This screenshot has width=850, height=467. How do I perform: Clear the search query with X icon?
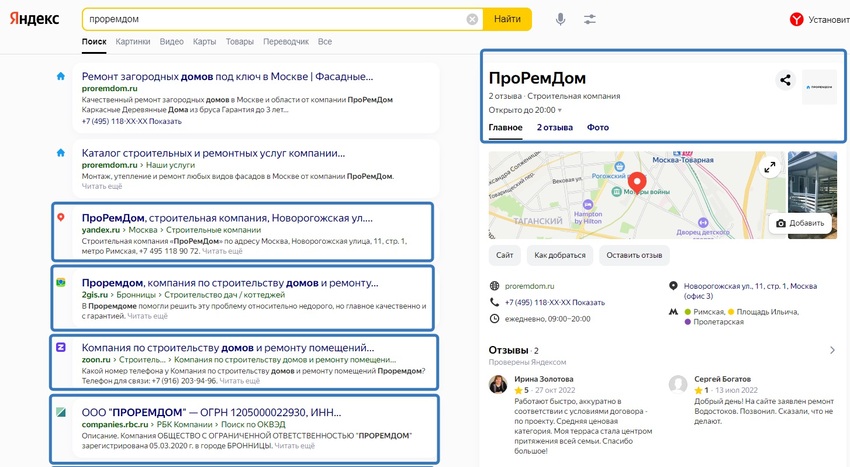(x=472, y=20)
